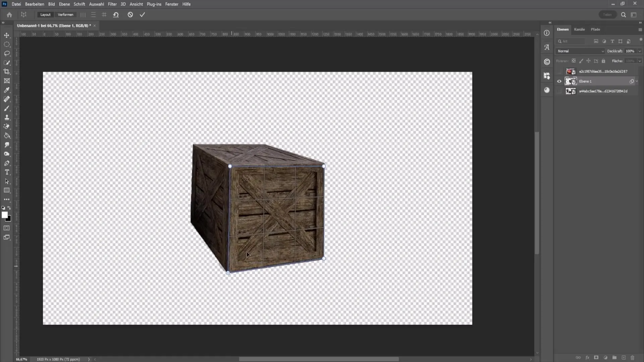Open the Normal blend mode dropdown

[x=580, y=51]
